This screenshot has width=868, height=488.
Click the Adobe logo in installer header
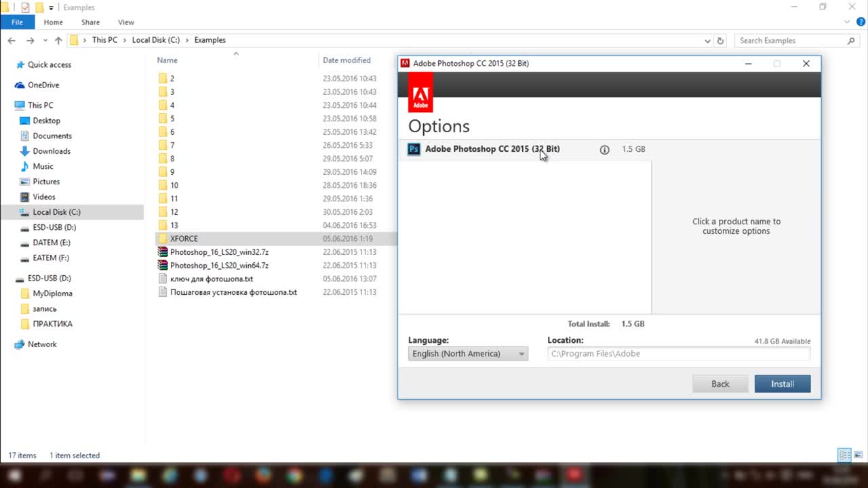420,92
